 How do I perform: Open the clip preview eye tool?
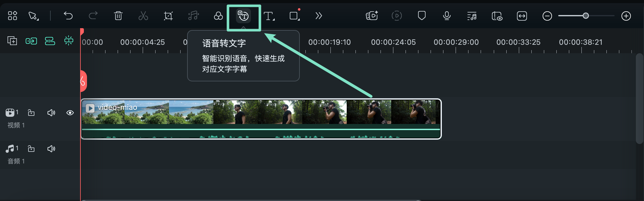point(497,16)
